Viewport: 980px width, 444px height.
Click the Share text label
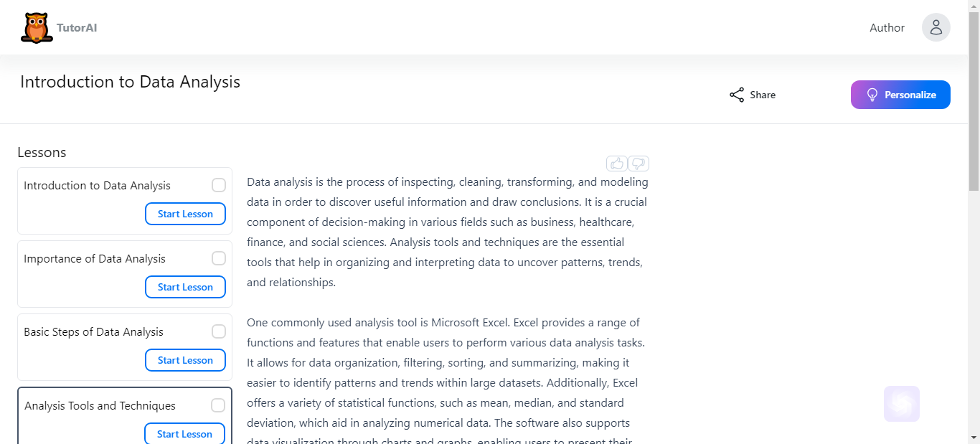(763, 95)
